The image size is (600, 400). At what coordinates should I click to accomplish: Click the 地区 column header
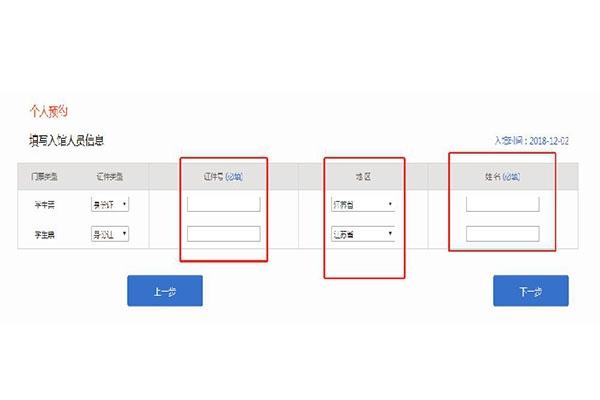click(363, 176)
